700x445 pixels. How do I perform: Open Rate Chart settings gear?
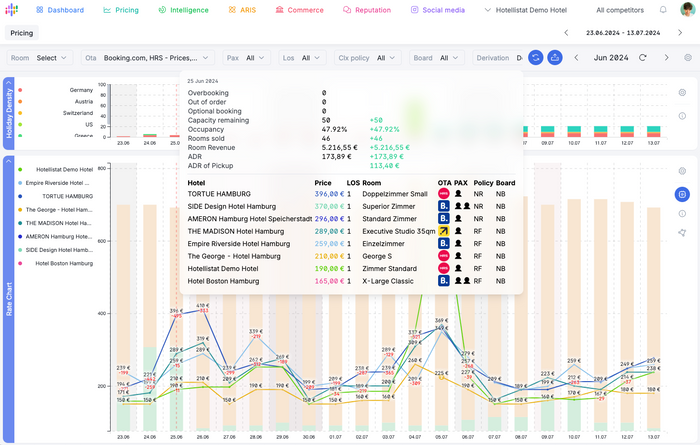[682, 171]
